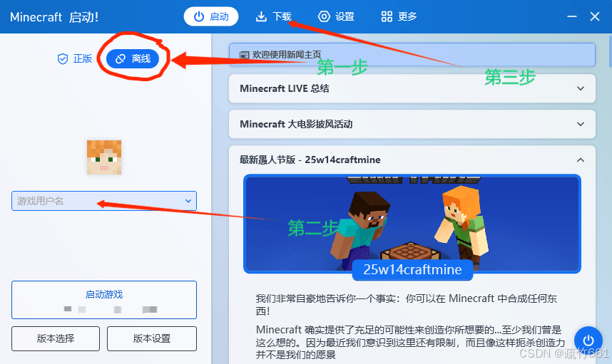This screenshot has width=612, height=364.
Task: Open the 更多 more tab
Action: pyautogui.click(x=399, y=16)
